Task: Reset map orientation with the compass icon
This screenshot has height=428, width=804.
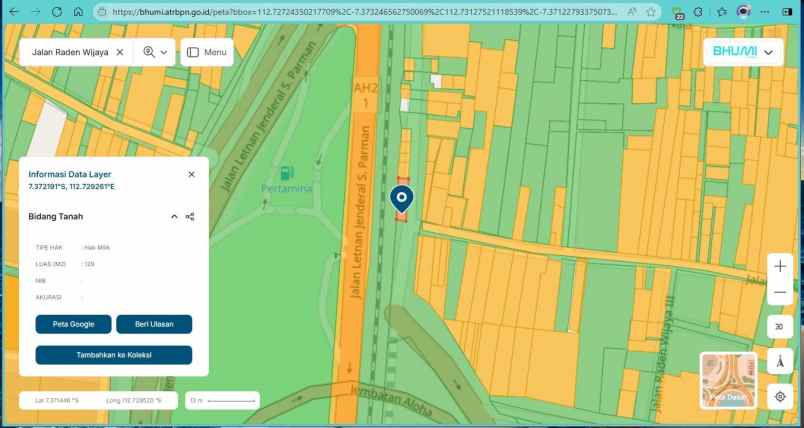Action: 780,361
